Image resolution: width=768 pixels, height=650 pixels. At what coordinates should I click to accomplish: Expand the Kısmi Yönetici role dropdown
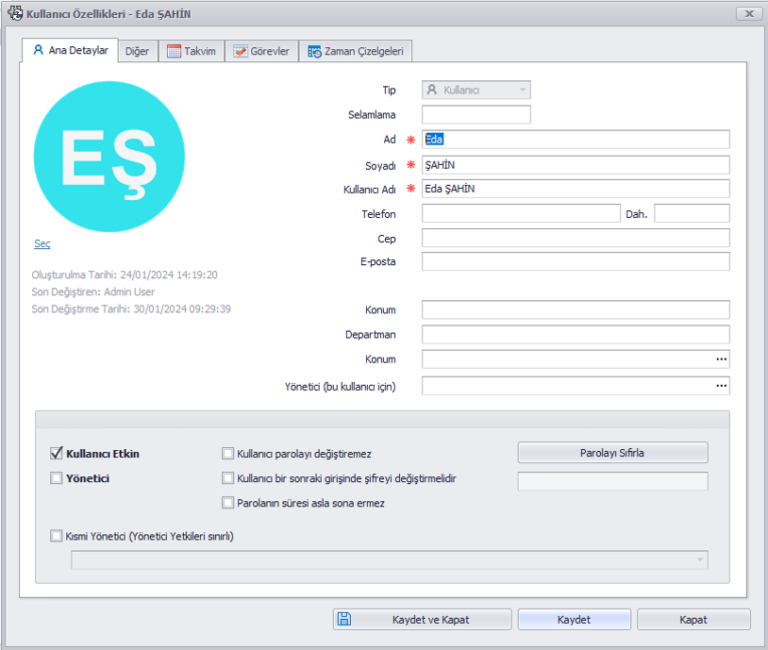tap(700, 560)
